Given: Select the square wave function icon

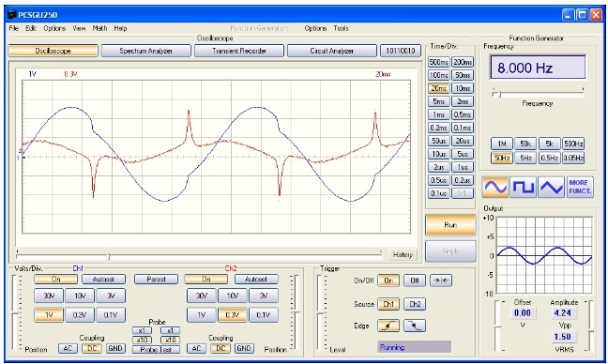Looking at the screenshot, I should [523, 188].
